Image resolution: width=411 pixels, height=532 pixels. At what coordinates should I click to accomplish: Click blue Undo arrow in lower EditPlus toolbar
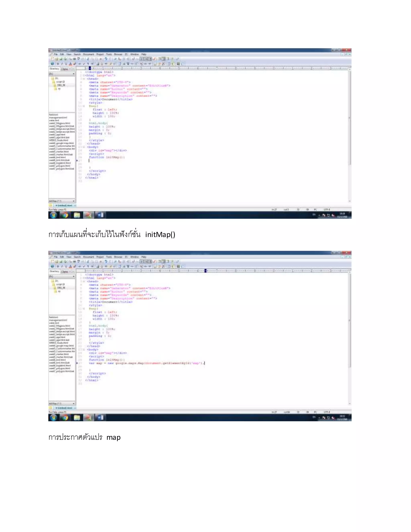click(106, 261)
